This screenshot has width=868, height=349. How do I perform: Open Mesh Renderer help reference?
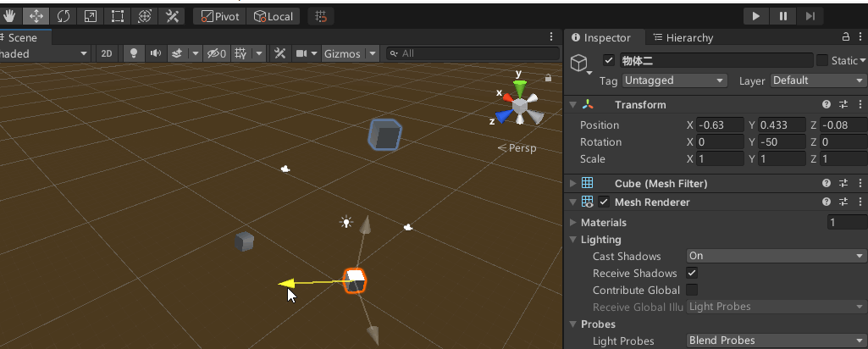pos(827,202)
